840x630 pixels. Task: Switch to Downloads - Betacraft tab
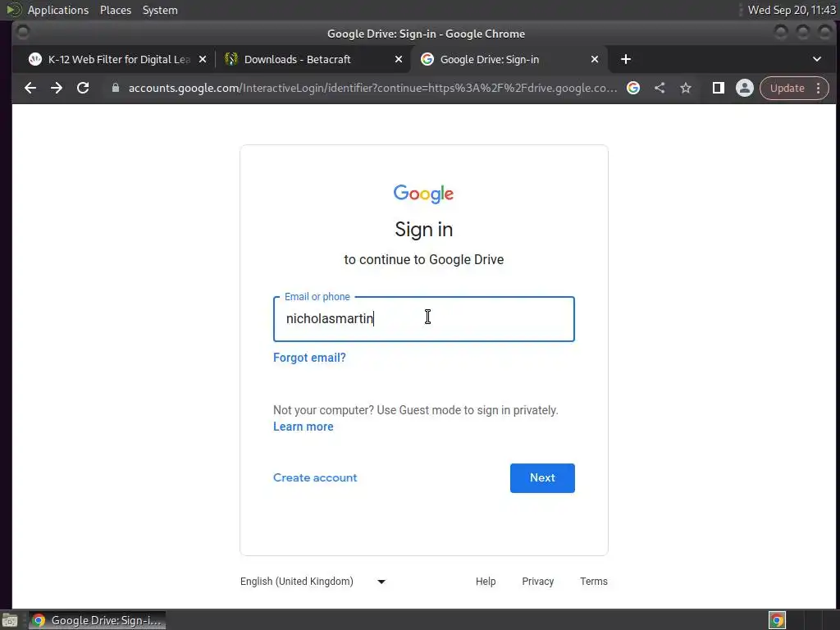click(313, 59)
